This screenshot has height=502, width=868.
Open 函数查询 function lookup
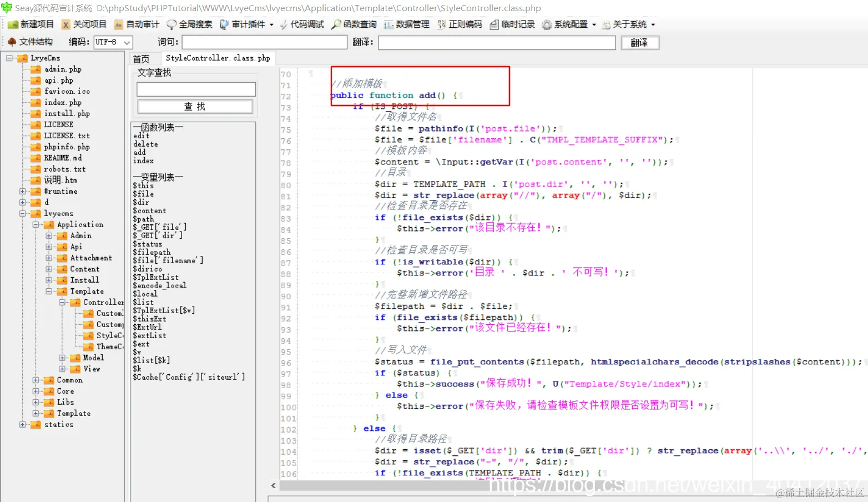tap(354, 24)
